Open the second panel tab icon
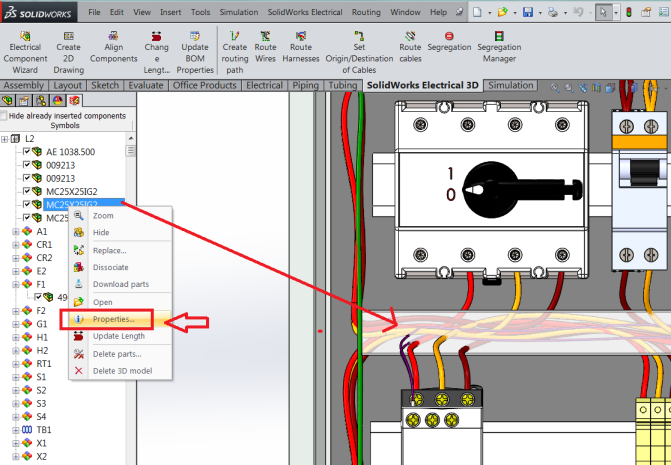The image size is (671, 465). pos(24,101)
